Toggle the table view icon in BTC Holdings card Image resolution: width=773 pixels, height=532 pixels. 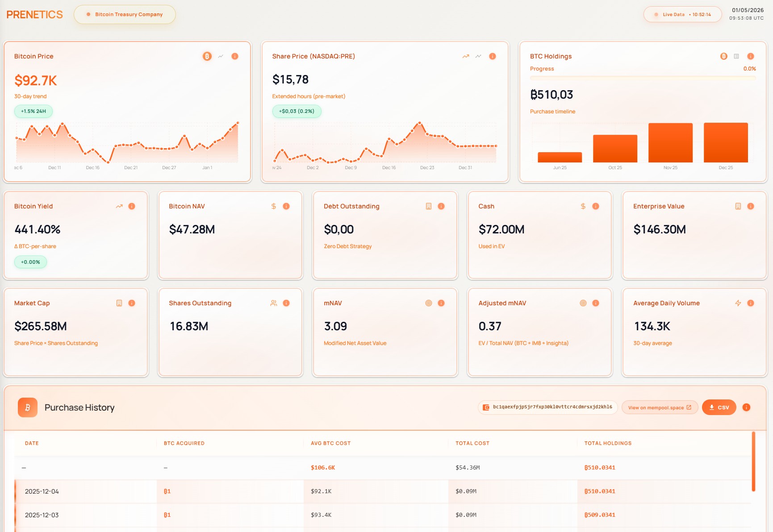736,56
